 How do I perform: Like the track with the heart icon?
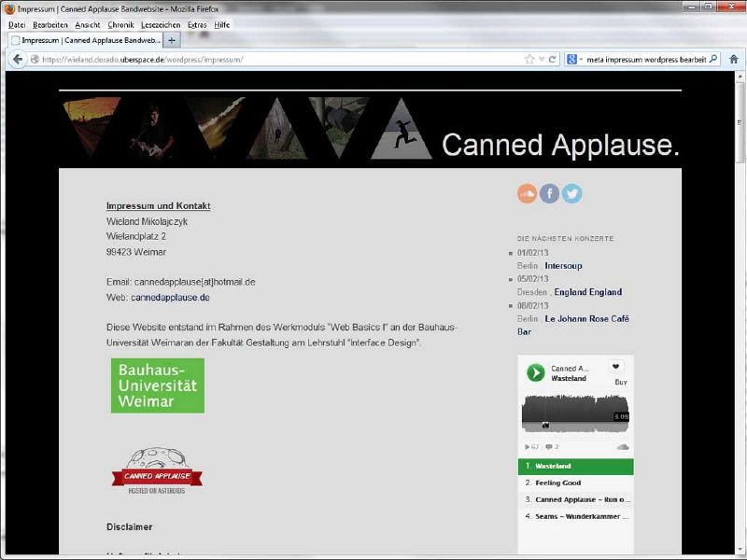click(616, 366)
